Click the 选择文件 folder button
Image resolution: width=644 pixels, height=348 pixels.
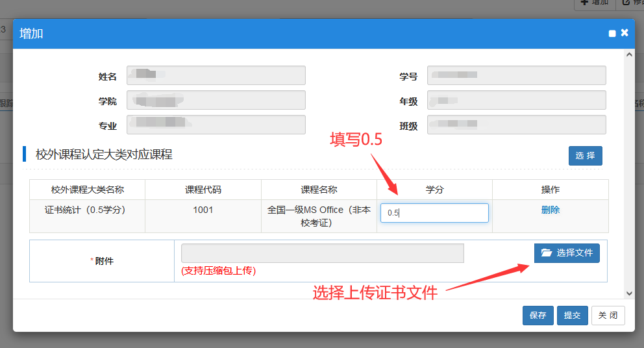[567, 253]
